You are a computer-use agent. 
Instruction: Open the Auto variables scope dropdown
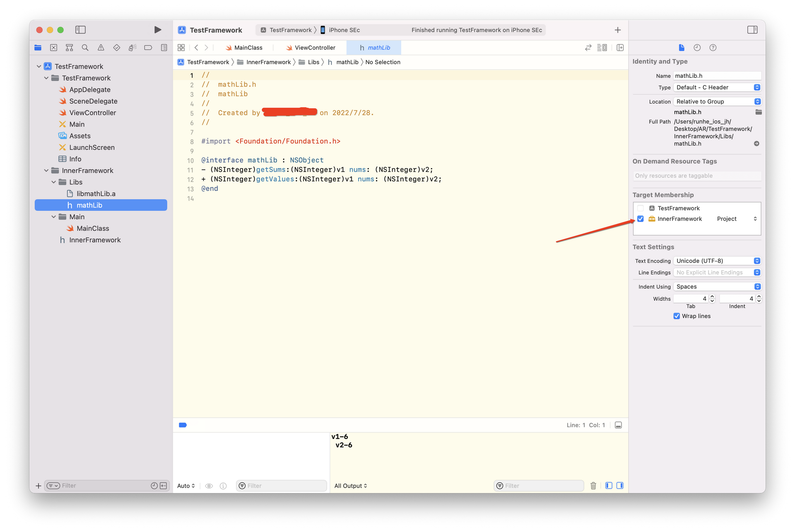[186, 486]
